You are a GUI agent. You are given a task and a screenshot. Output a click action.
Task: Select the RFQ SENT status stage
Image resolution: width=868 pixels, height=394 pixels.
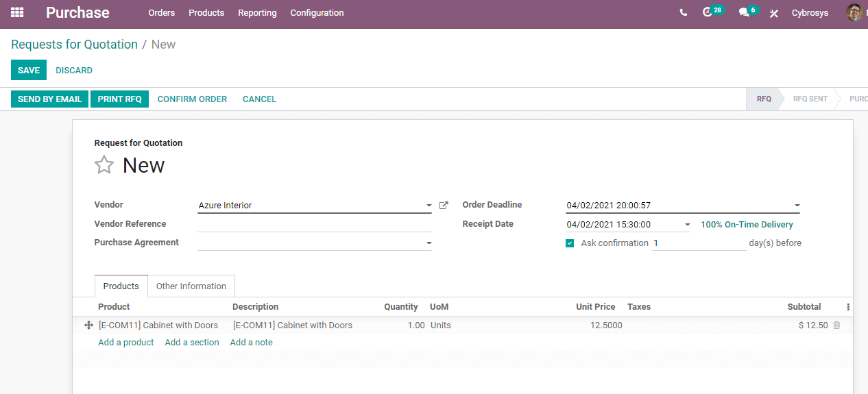tap(810, 99)
